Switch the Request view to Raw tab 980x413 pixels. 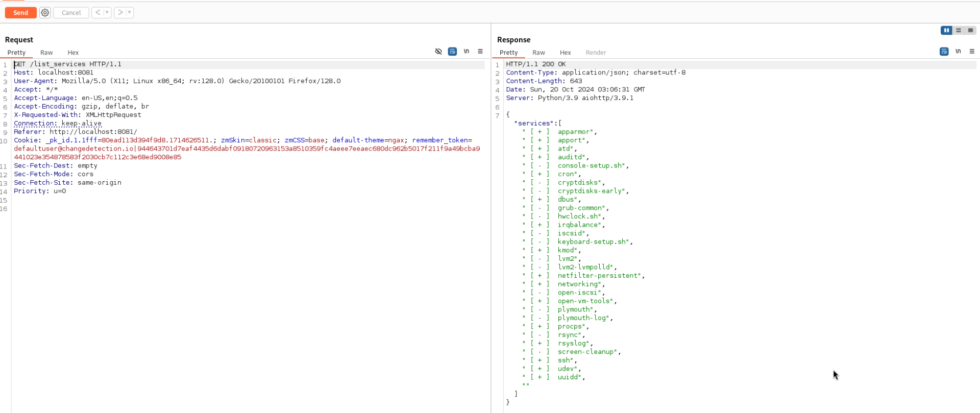(46, 53)
